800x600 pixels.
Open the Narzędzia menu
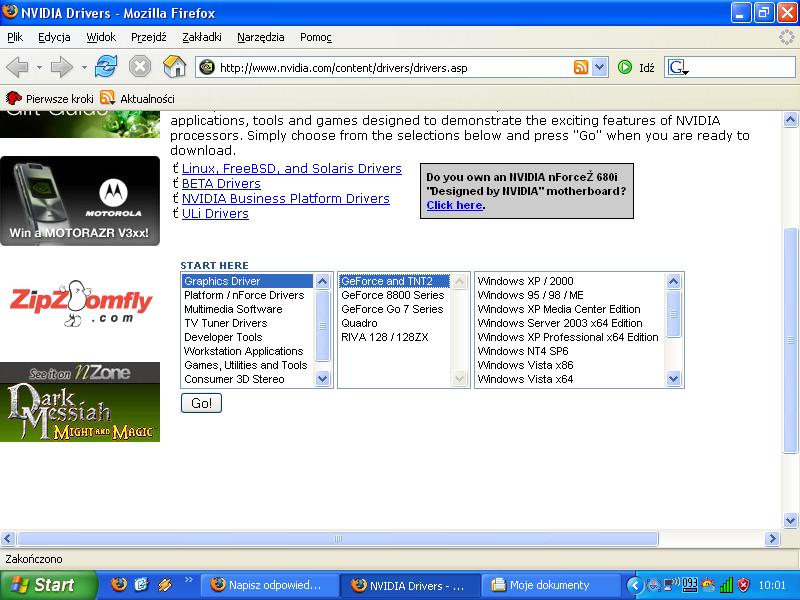click(261, 37)
